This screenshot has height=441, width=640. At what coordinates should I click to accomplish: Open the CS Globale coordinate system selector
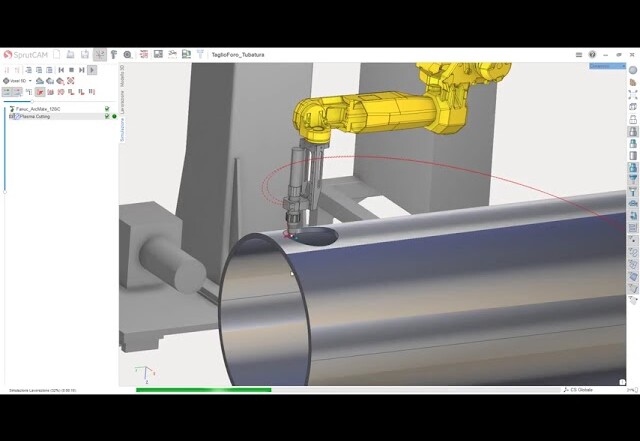[581, 390]
